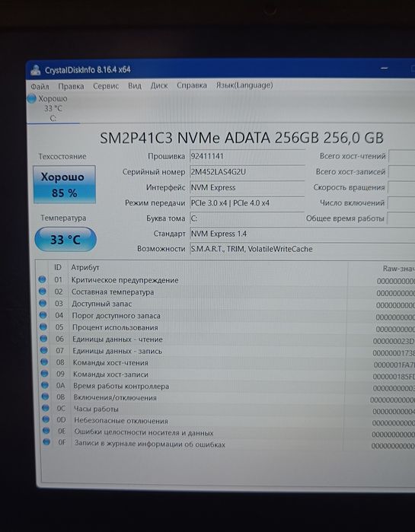Click status orb for Составная температура row
The height and width of the screenshot is (532, 415).
(x=43, y=291)
